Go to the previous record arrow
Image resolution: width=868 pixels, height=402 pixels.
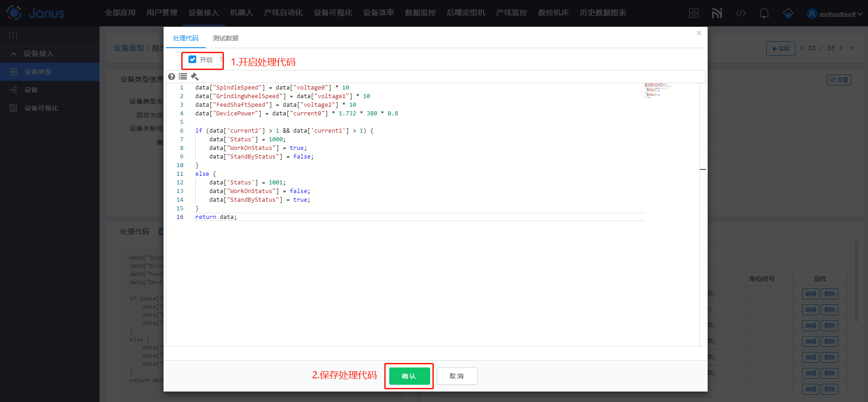802,48
